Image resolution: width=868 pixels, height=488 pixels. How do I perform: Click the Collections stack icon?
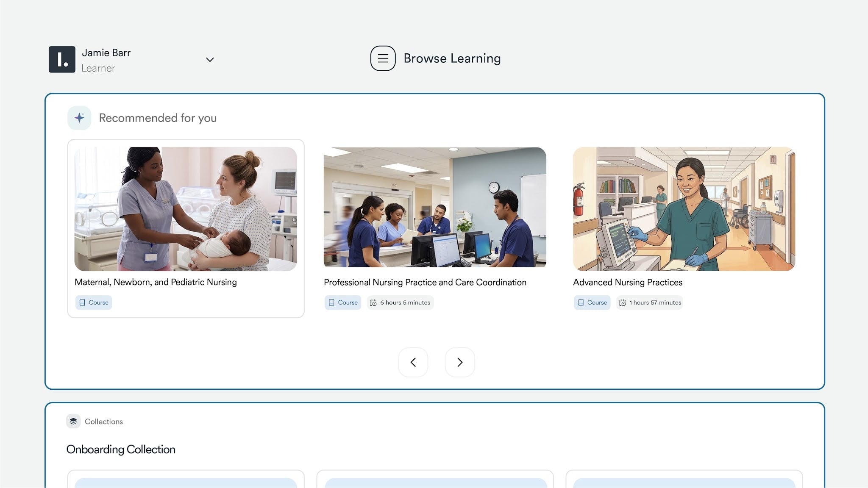pos(73,421)
